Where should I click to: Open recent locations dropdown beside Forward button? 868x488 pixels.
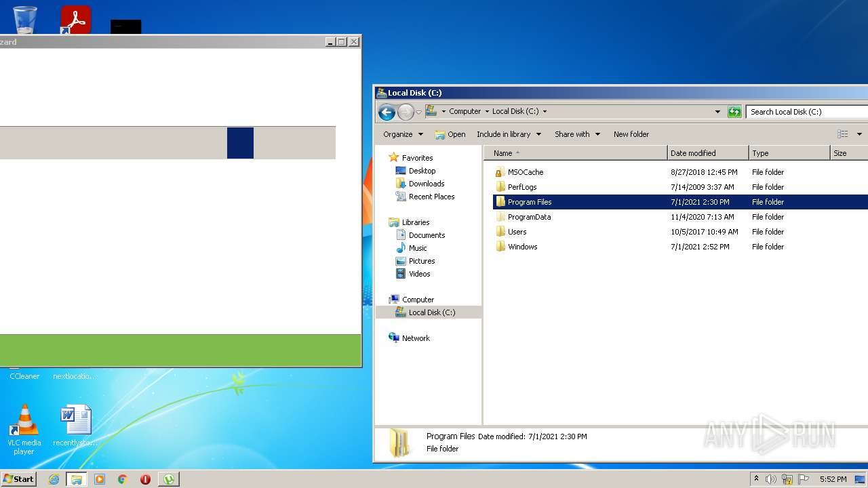pyautogui.click(x=418, y=113)
